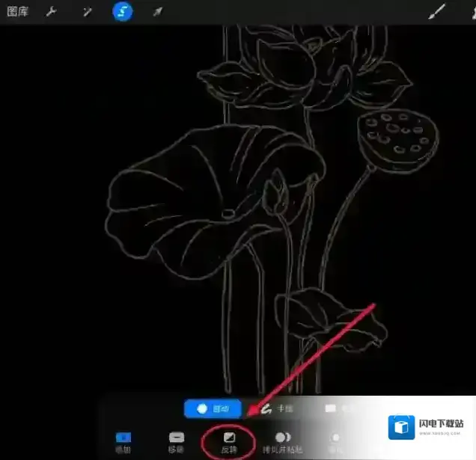476x460 pixels.
Task: Open Adjustments magic wand menu
Action: click(x=88, y=12)
